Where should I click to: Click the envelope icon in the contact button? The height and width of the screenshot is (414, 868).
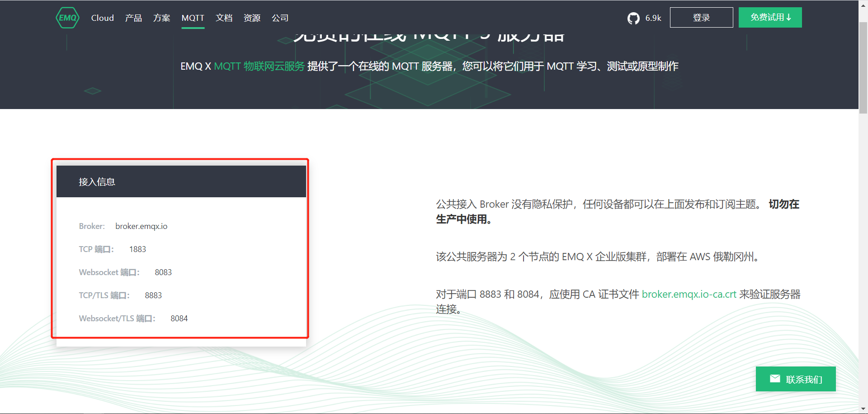pos(776,379)
